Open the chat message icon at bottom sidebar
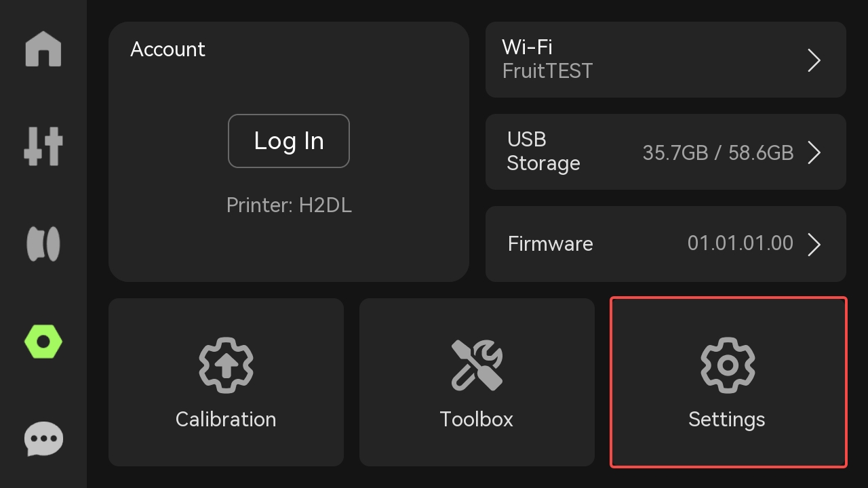868x488 pixels. click(x=43, y=439)
